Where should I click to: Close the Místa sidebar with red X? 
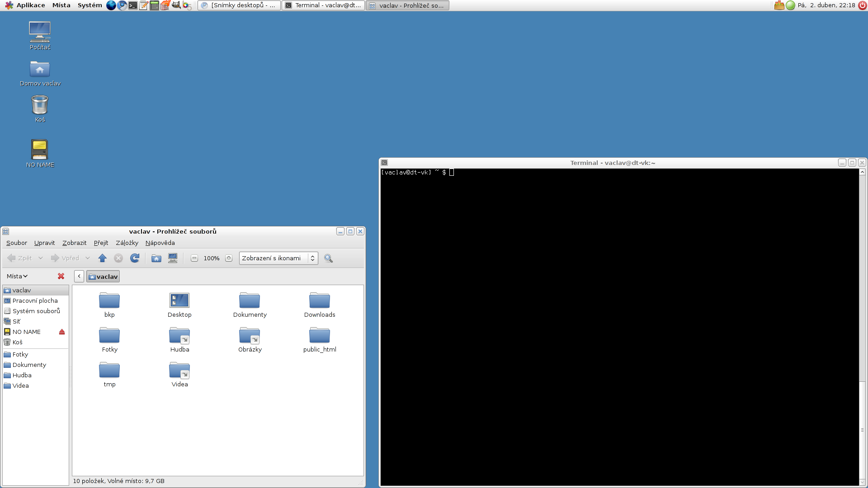pos(61,276)
